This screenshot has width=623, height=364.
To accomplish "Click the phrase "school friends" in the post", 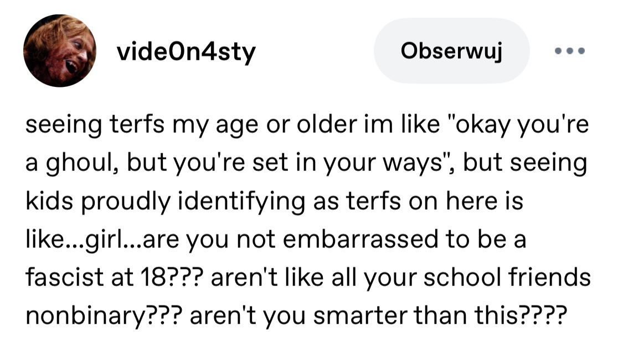I will 507,277.
